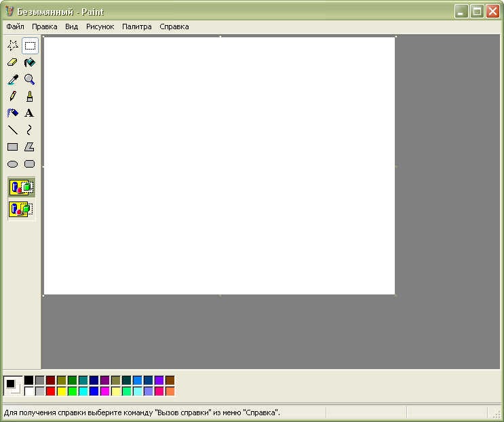Choose the bright lime green swatch
Screen dimensions: 504x422
click(x=73, y=391)
